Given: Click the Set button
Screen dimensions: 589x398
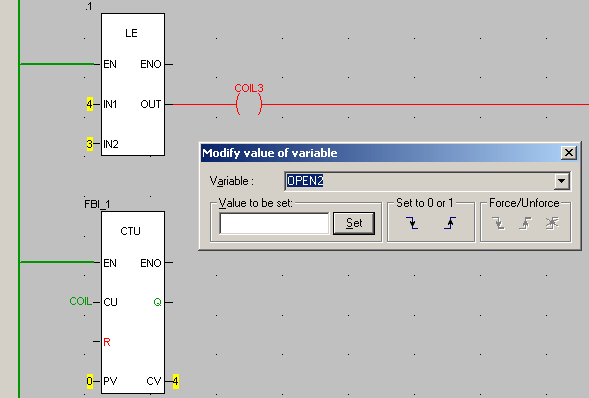Looking at the screenshot, I should point(354,223).
